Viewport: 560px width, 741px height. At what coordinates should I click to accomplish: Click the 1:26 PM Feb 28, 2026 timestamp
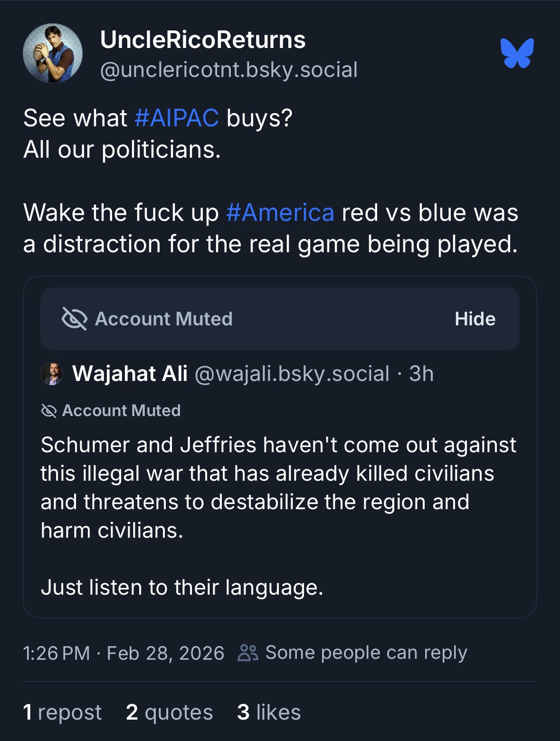(x=123, y=653)
